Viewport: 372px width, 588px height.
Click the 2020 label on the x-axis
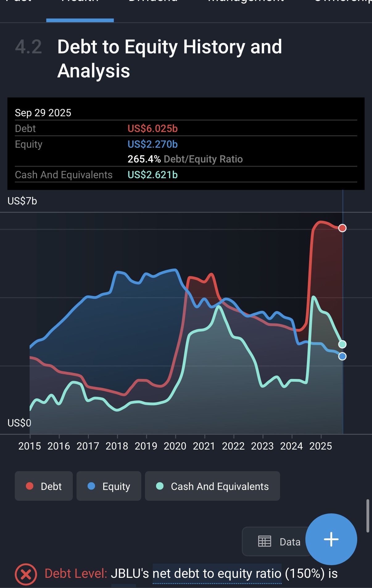coord(175,446)
